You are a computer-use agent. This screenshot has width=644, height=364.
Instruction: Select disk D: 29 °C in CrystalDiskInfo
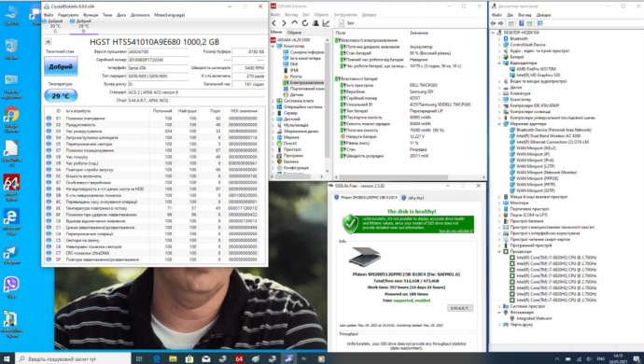(83, 25)
